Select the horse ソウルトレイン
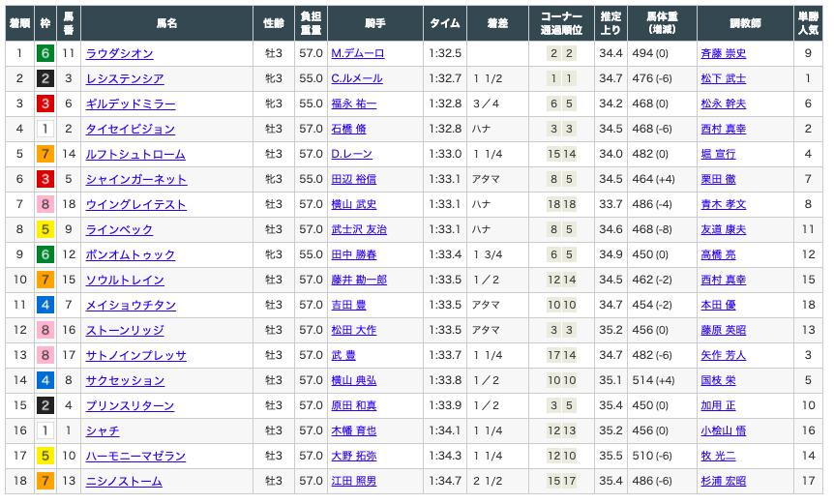The image size is (834, 504). click(x=125, y=281)
